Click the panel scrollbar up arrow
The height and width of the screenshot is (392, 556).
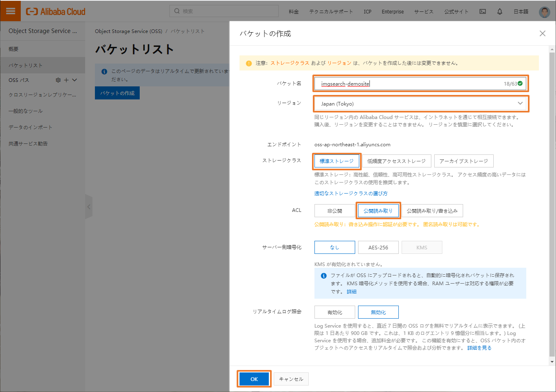pos(552,49)
